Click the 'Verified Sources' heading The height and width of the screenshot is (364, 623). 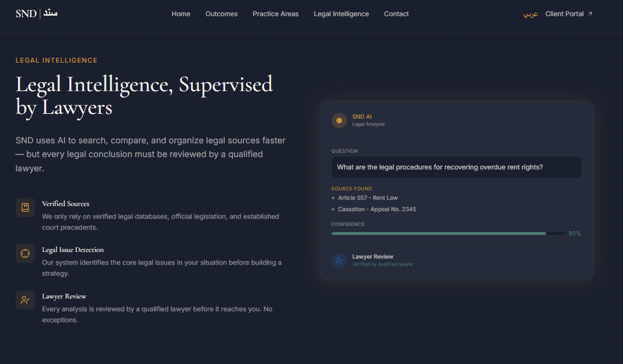click(x=66, y=204)
